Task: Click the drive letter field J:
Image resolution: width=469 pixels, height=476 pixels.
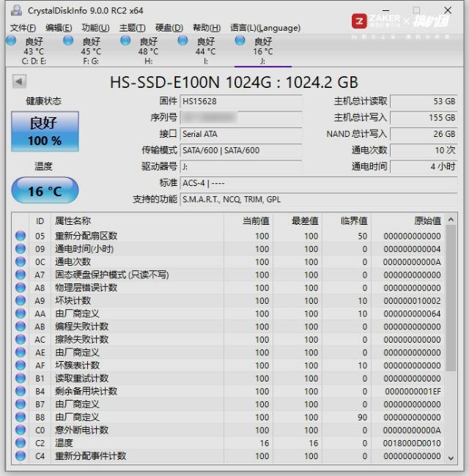Action: coord(241,167)
